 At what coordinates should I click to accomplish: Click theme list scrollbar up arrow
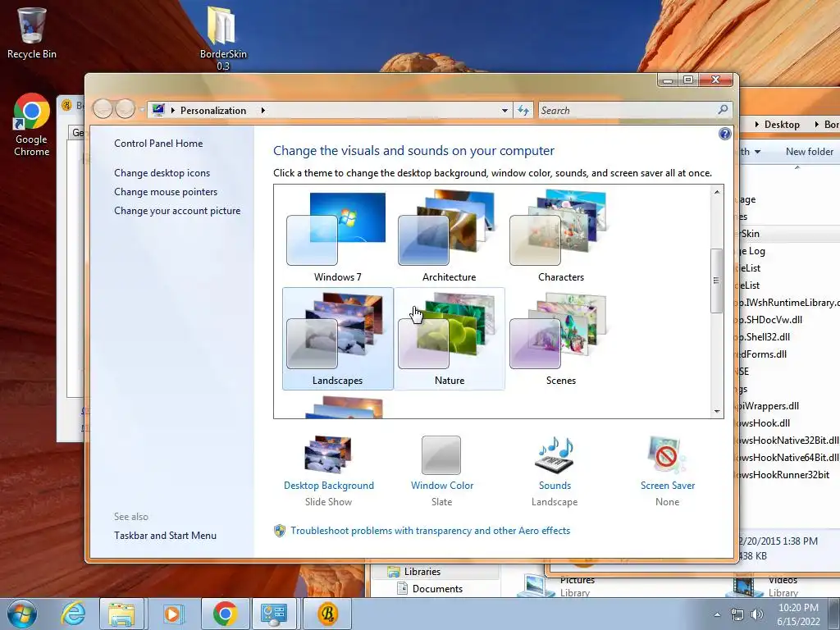point(717,192)
